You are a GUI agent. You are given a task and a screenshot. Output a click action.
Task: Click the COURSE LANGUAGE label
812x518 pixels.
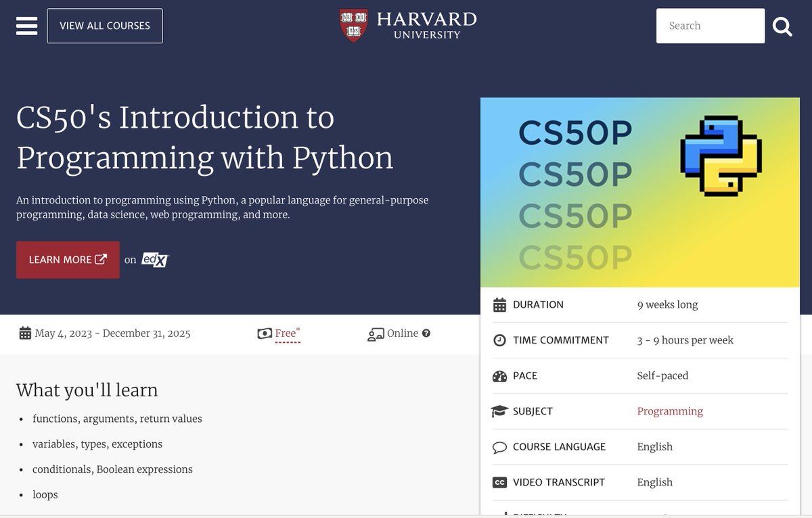point(559,447)
